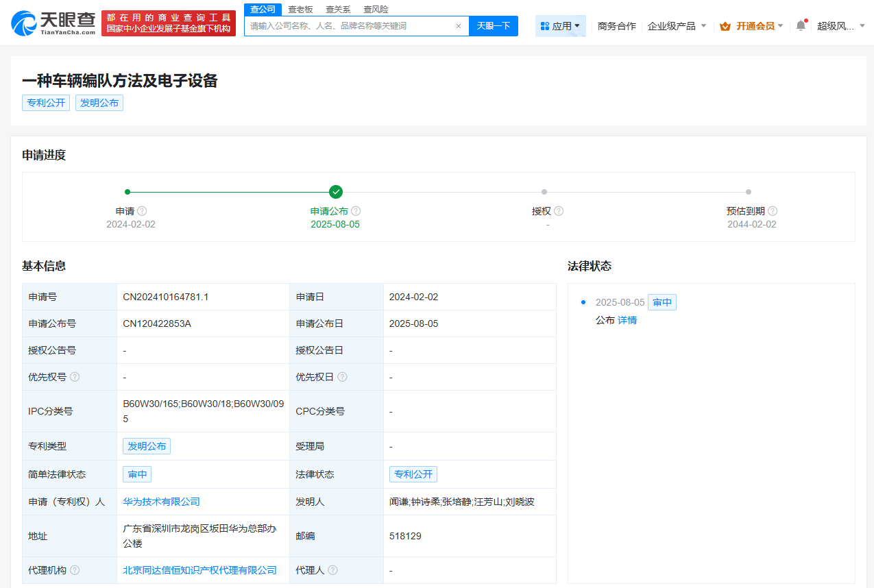Viewport: 874px width, 588px height.
Task: Click the 审中 status badge
Action: coord(137,474)
